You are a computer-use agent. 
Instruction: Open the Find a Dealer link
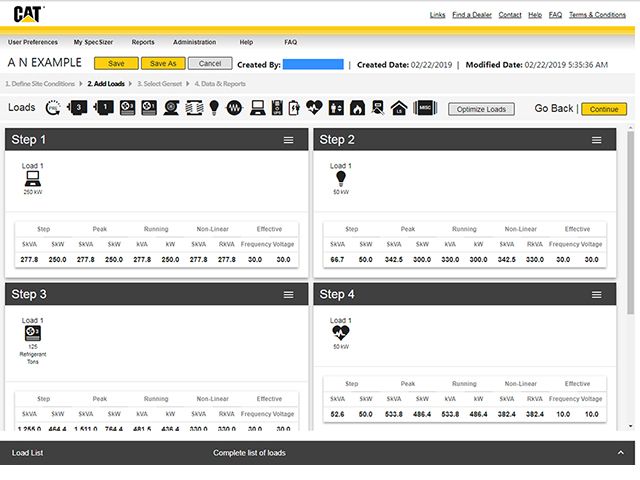tap(471, 15)
